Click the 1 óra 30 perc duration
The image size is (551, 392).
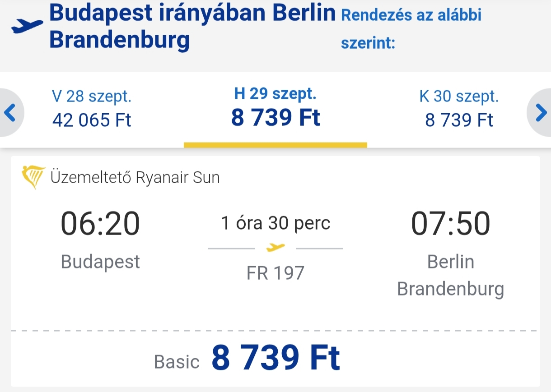(275, 223)
